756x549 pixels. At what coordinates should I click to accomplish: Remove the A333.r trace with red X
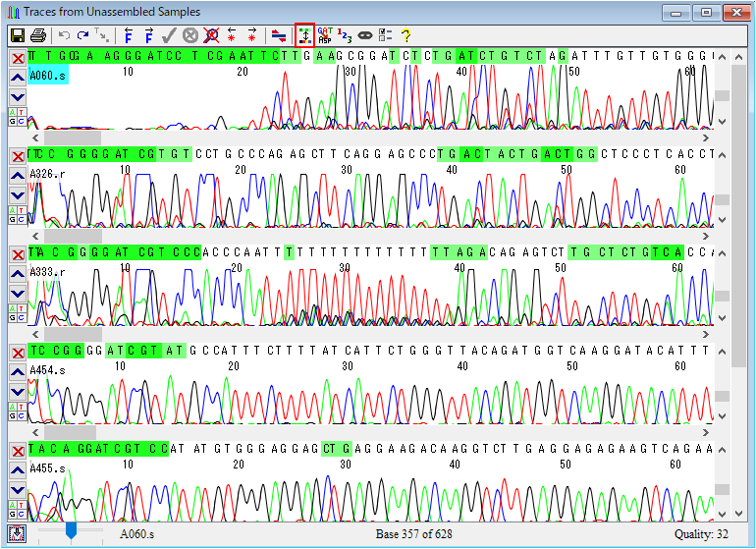[18, 255]
